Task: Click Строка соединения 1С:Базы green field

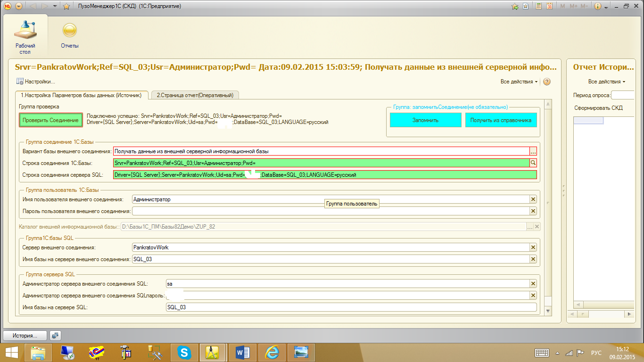Action: (322, 163)
